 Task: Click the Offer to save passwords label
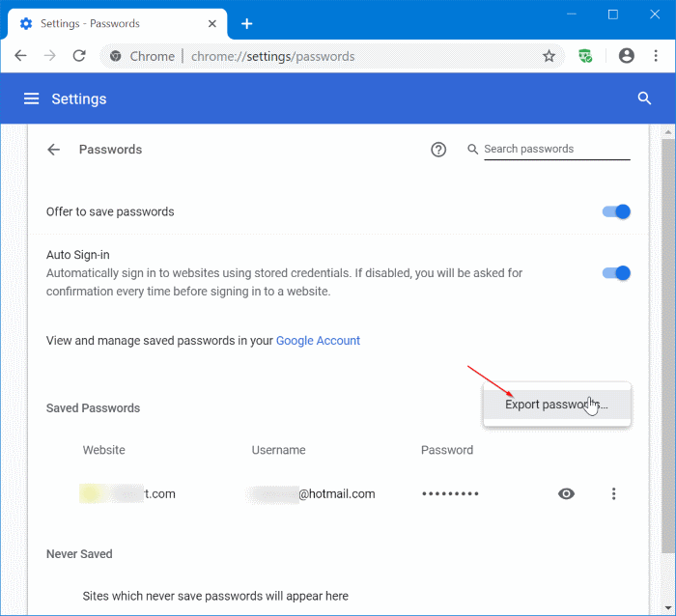(x=110, y=212)
